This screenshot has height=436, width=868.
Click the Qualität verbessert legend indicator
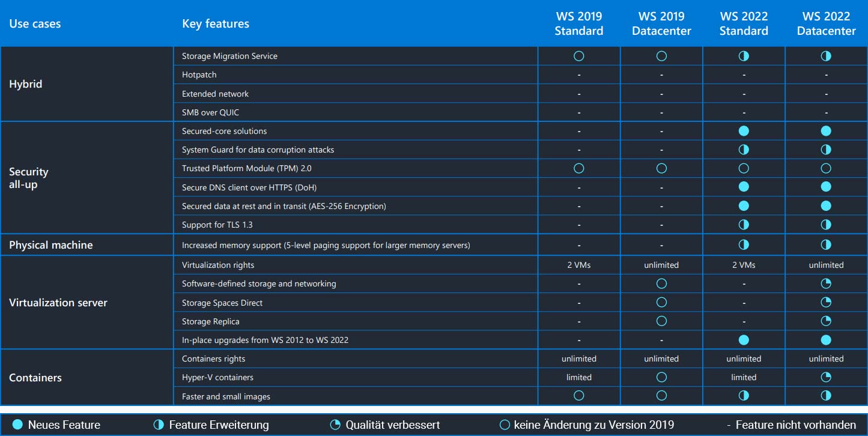pos(334,425)
